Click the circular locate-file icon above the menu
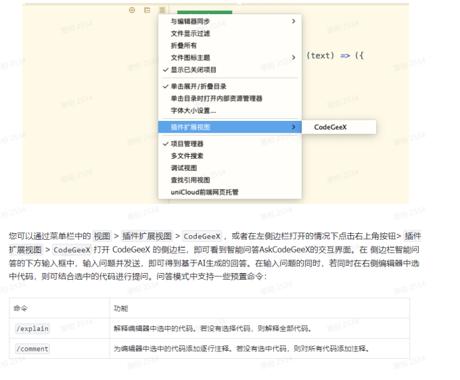Screen dimensions: 460x380 [x=132, y=10]
